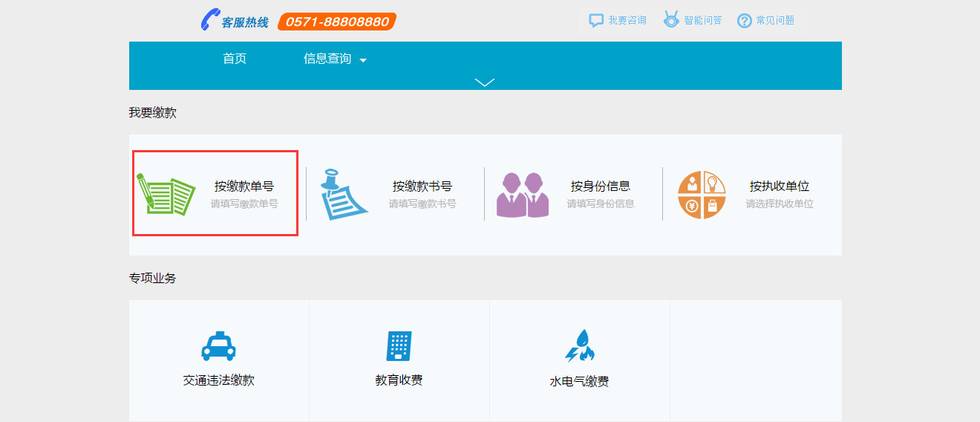The height and width of the screenshot is (422, 980).
Task: Expand the 信息查询 dropdown arrow
Action: pyautogui.click(x=363, y=60)
